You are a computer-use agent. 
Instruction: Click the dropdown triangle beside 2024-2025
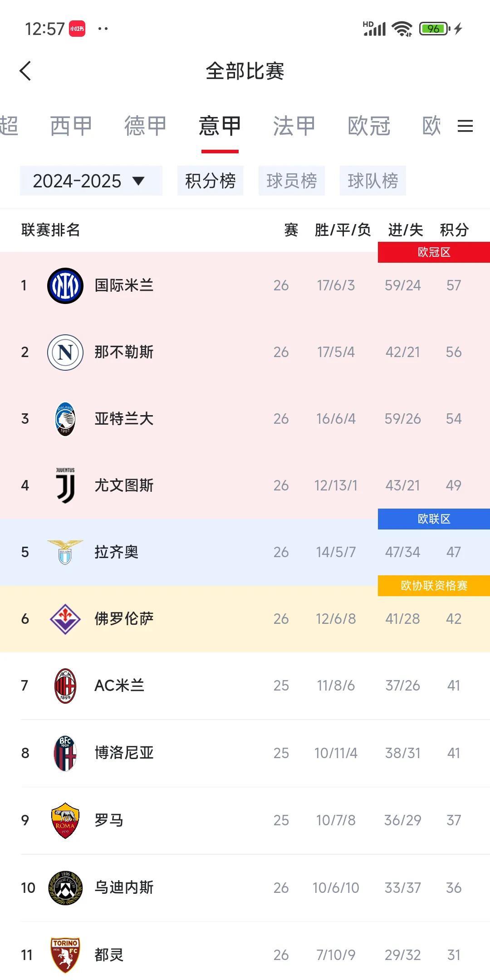(x=138, y=181)
